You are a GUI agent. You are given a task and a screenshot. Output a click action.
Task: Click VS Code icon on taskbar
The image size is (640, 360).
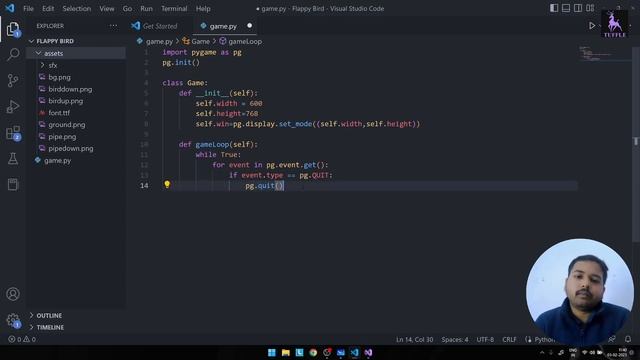pyautogui.click(x=354, y=353)
